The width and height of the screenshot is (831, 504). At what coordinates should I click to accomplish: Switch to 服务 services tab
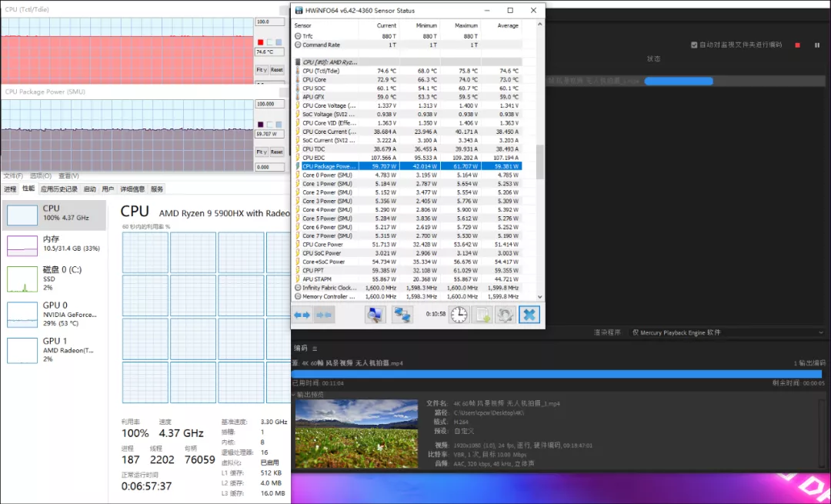[157, 189]
